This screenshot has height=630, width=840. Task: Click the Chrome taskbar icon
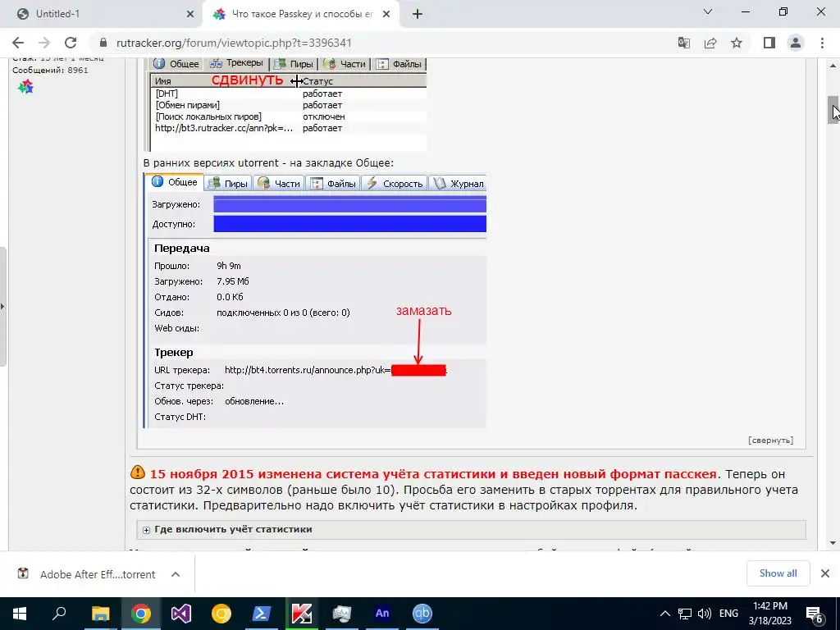(x=140, y=614)
